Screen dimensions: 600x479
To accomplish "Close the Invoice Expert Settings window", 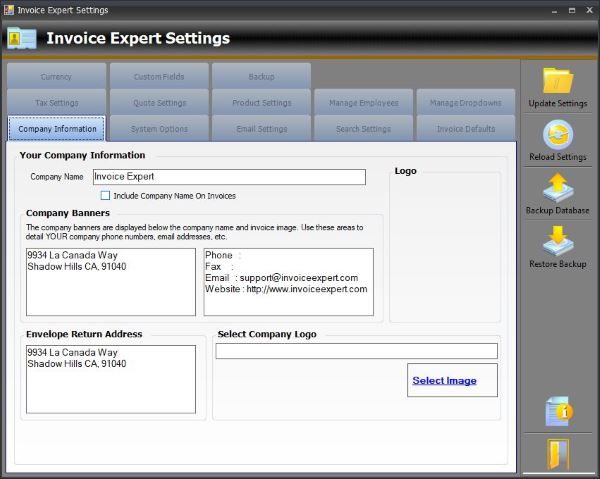I will point(590,10).
